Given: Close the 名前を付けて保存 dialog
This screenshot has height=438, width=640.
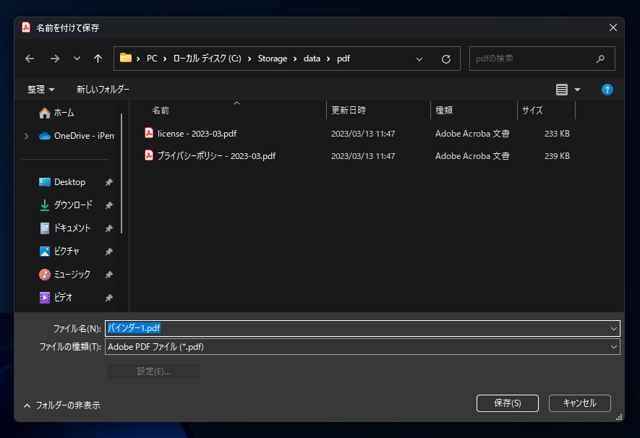Looking at the screenshot, I should tap(613, 28).
